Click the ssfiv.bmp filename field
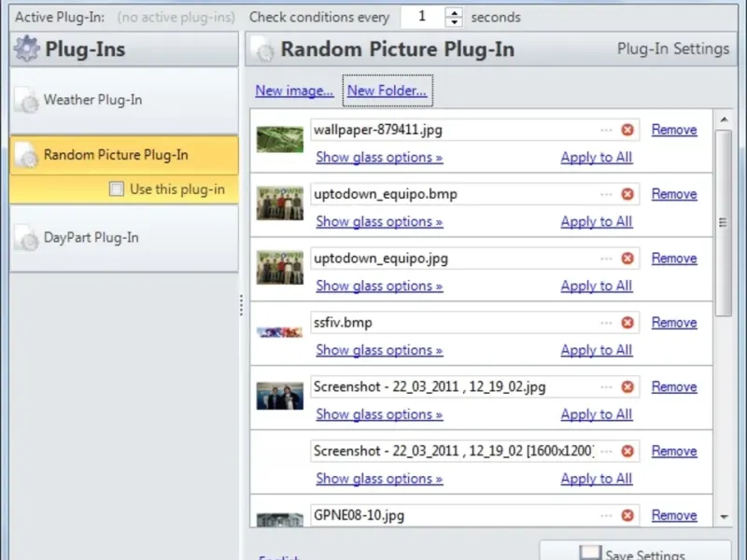Viewport: 747px width, 560px height. (x=475, y=322)
